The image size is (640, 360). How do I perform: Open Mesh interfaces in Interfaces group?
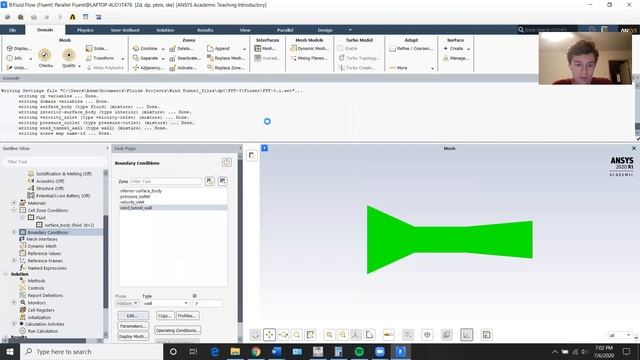265,48
